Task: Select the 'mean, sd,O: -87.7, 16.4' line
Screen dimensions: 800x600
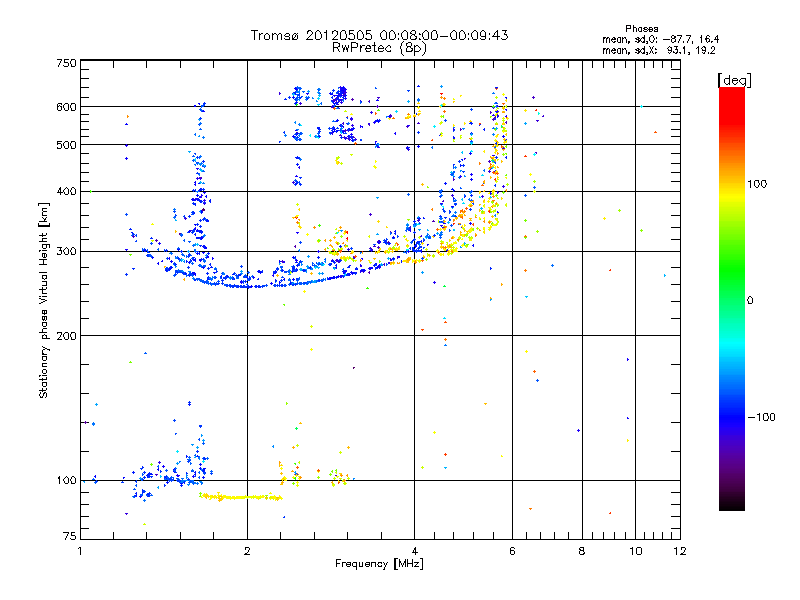Action: 661,39
